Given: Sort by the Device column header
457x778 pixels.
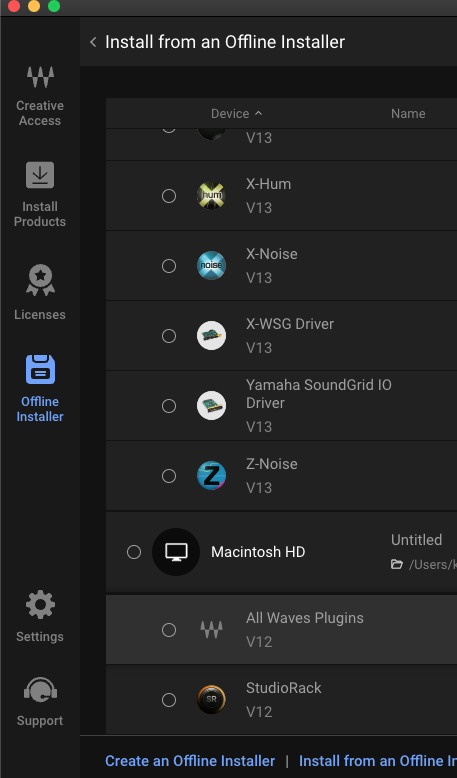Looking at the screenshot, I should pos(236,114).
